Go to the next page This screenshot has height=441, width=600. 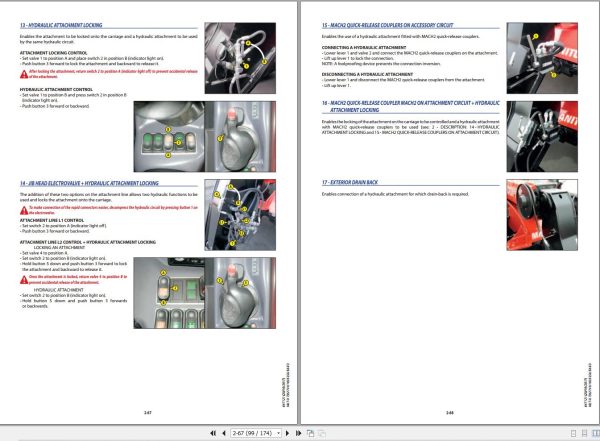coord(287,433)
